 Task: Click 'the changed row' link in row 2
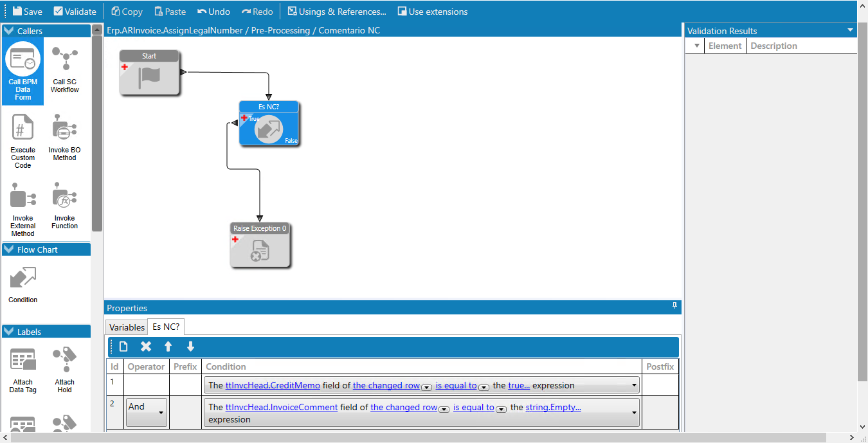(x=404, y=407)
